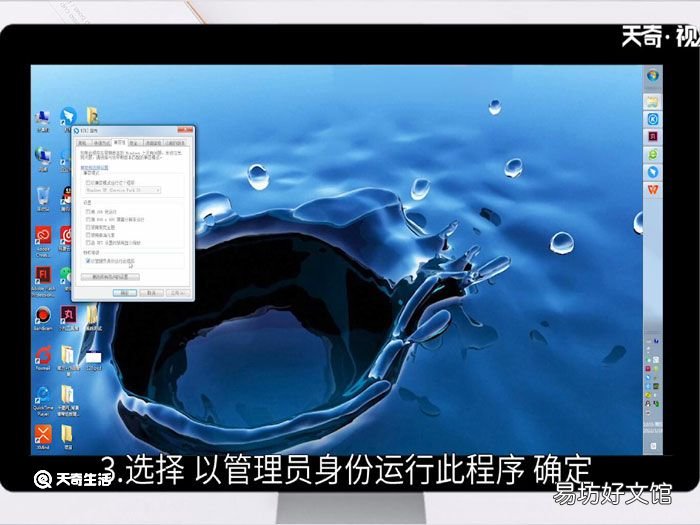Toggle run this program as administrator checkbox

tap(88, 261)
